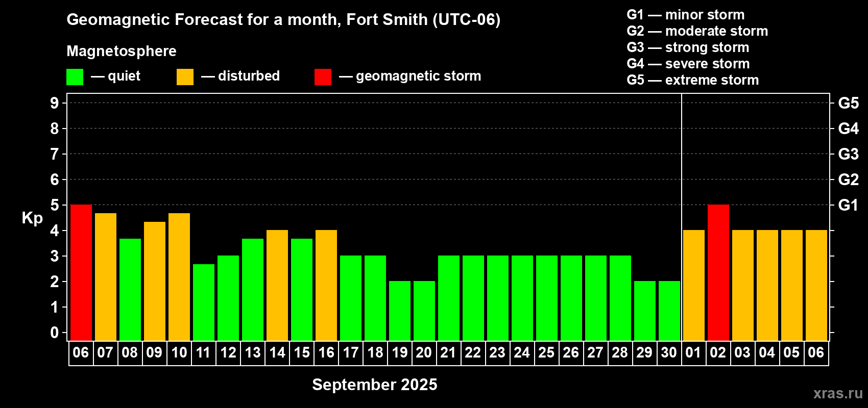Click 'G5 — extreme storm' legend line

[x=693, y=80]
